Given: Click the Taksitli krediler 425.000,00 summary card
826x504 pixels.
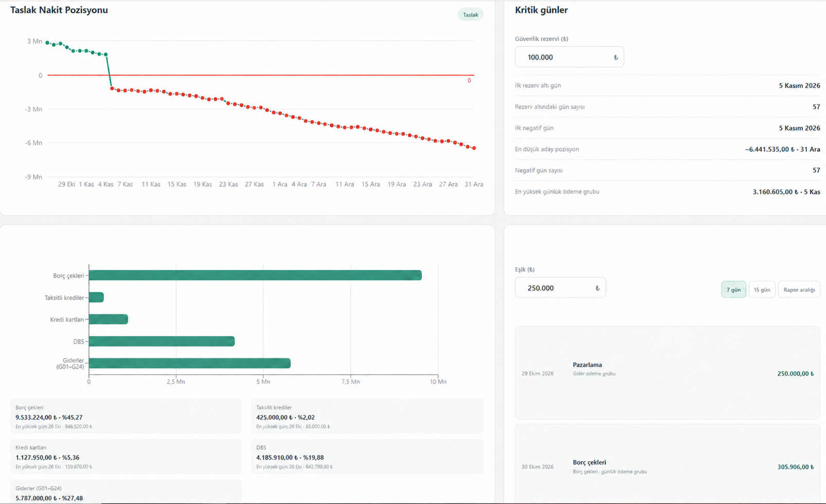Looking at the screenshot, I should point(367,416).
